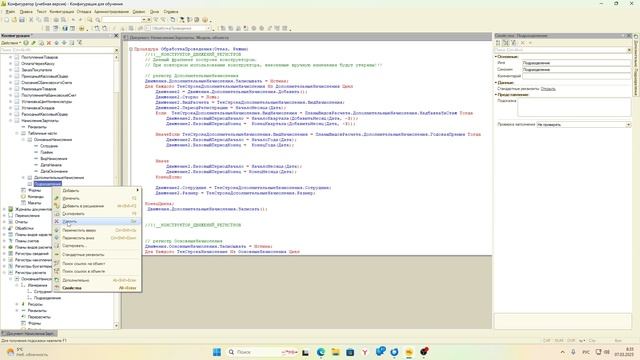Click the Cut toolbar icon

[x=31, y=20]
